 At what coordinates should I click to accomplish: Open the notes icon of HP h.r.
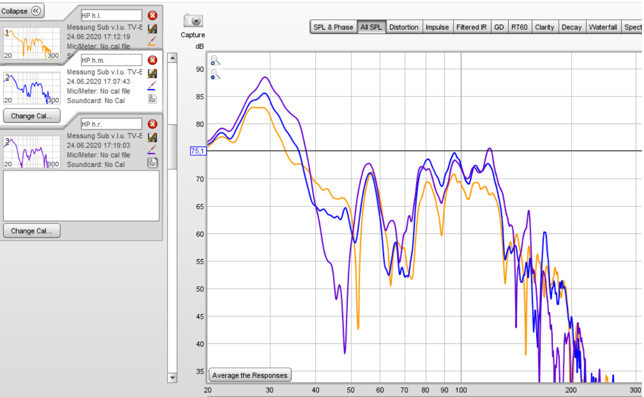(x=152, y=163)
